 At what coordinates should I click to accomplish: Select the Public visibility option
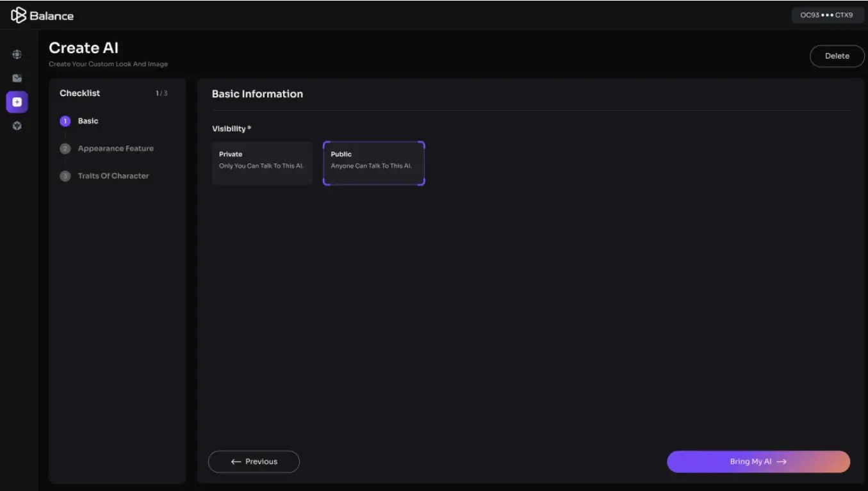tap(373, 163)
